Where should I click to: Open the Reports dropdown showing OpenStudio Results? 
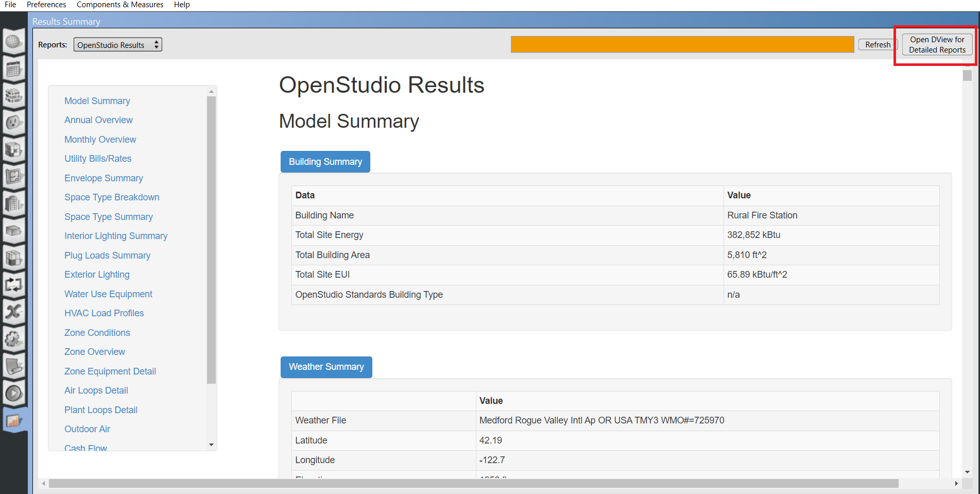[117, 45]
